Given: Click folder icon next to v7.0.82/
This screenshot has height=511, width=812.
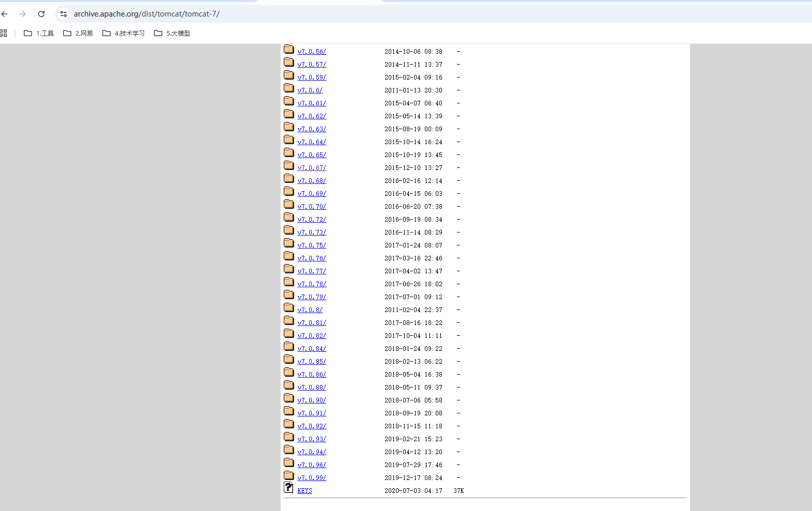Looking at the screenshot, I should coord(289,334).
